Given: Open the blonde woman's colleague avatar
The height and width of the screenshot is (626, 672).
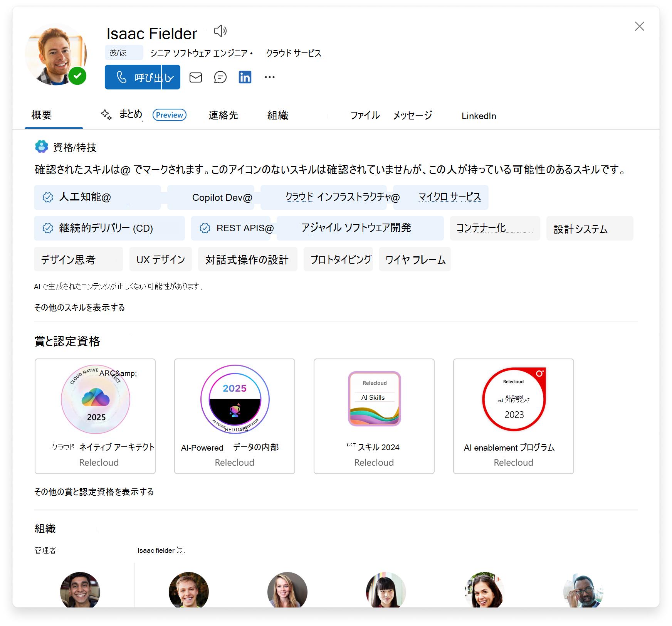Looking at the screenshot, I should (x=287, y=590).
